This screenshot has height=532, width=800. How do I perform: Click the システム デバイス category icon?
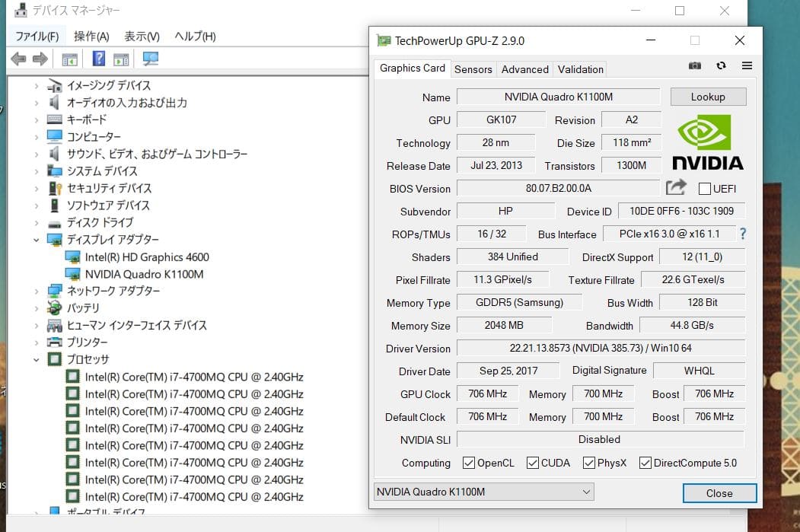55,170
